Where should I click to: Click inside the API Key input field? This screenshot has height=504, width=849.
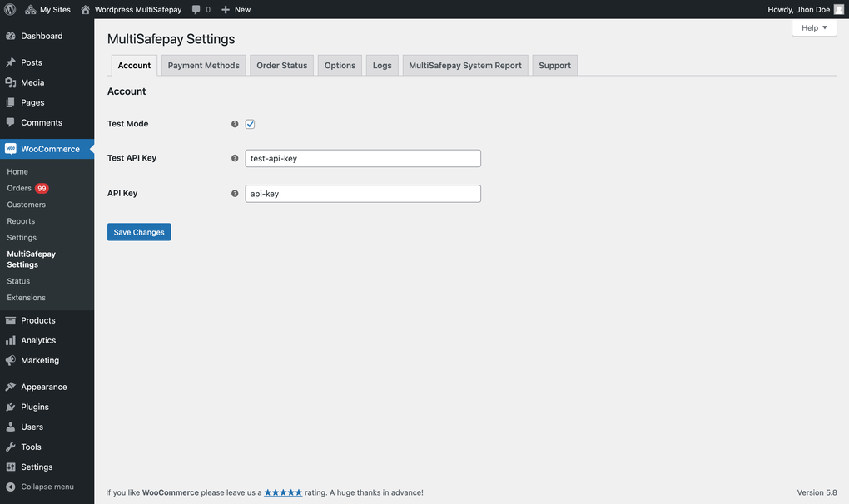(362, 192)
